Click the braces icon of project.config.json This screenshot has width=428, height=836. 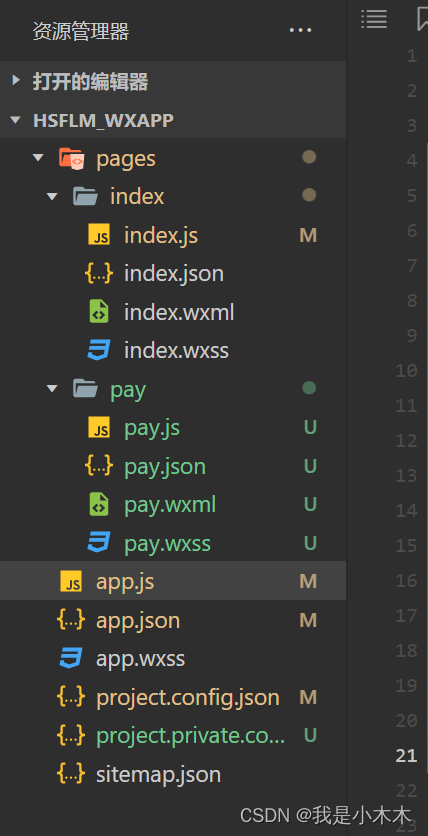[x=71, y=696]
